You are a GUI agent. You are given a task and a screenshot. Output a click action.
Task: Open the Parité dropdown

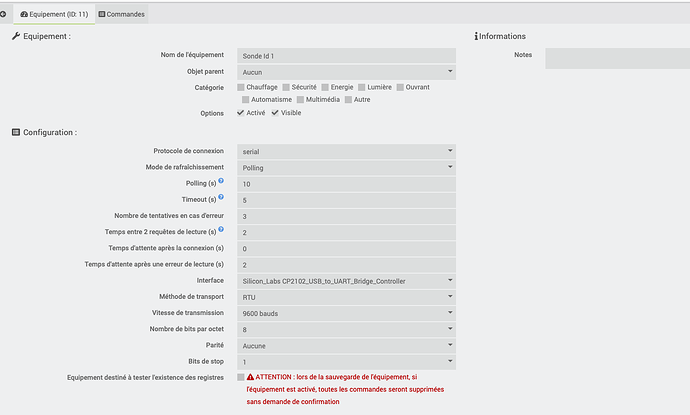coord(346,345)
